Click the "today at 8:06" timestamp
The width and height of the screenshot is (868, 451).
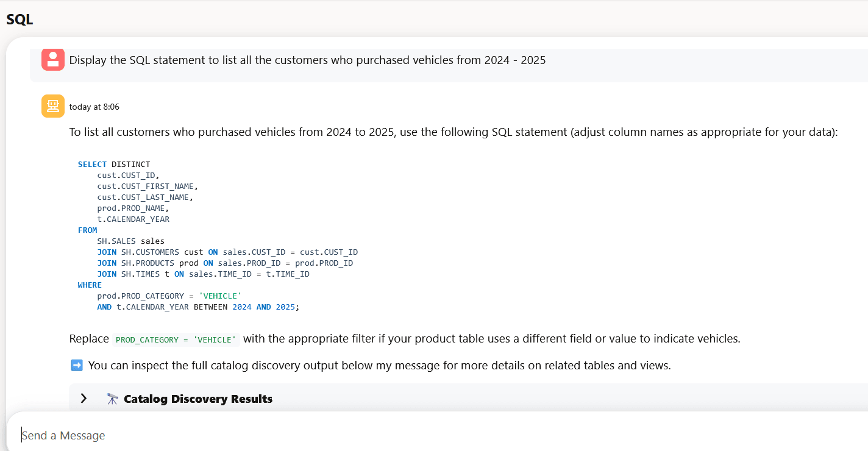(94, 107)
